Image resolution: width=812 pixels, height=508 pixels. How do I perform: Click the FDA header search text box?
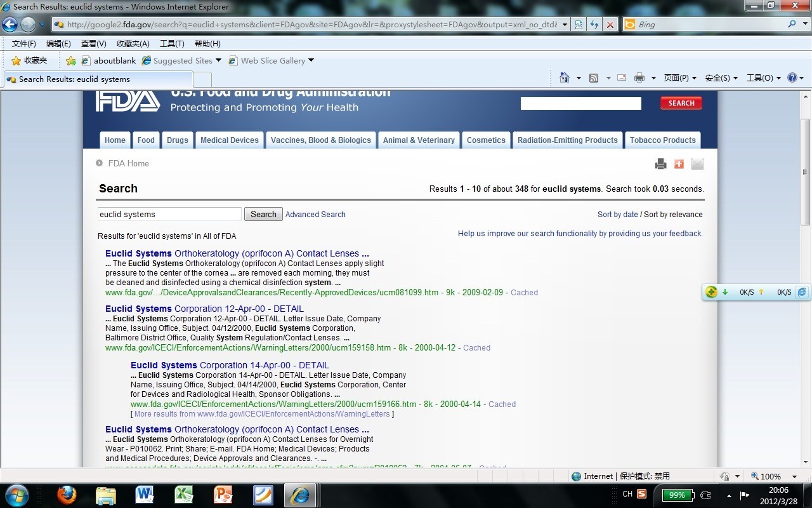tap(581, 104)
